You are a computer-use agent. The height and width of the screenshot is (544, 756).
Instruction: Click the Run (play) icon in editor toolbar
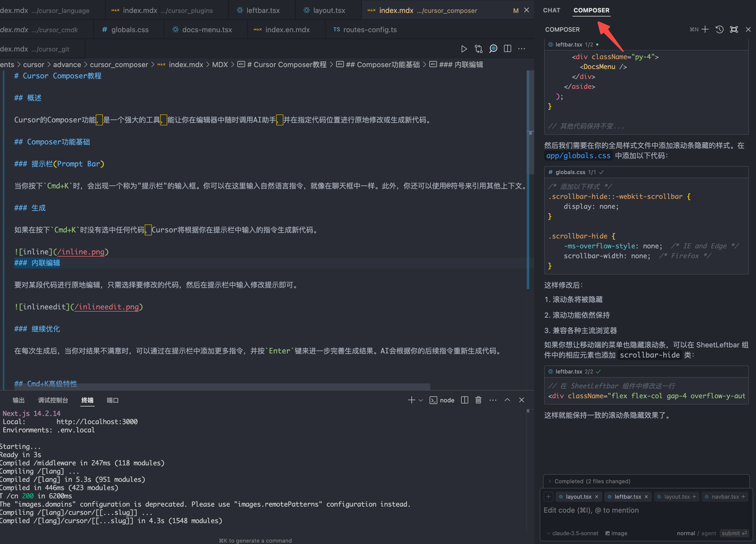coord(464,49)
